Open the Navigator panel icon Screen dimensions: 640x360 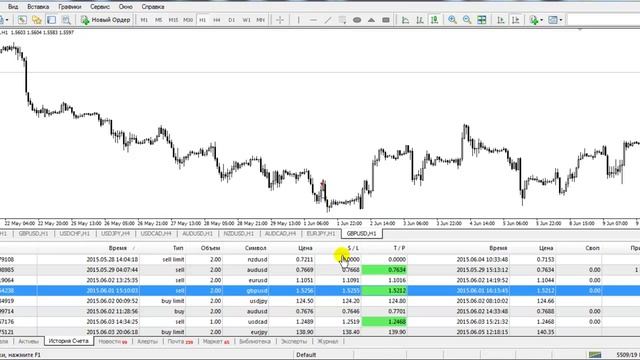(x=37, y=20)
